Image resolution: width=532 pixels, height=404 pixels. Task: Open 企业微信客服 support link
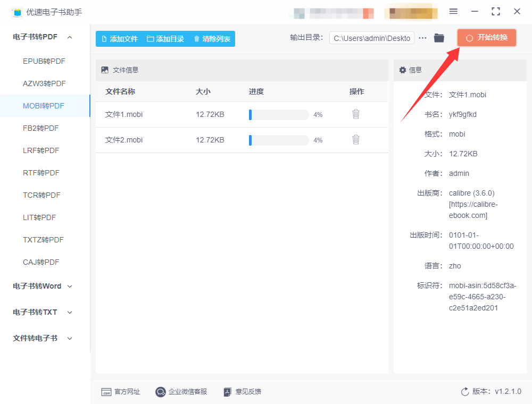[x=181, y=392]
